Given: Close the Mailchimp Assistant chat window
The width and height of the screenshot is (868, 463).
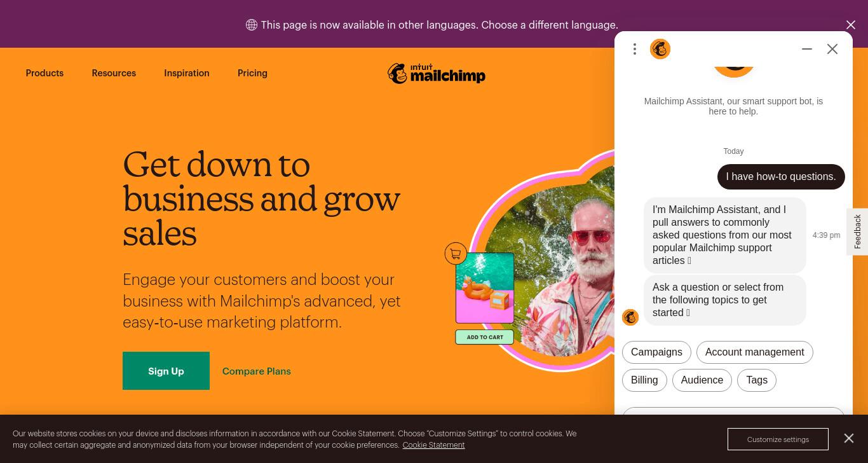Looking at the screenshot, I should 832,49.
